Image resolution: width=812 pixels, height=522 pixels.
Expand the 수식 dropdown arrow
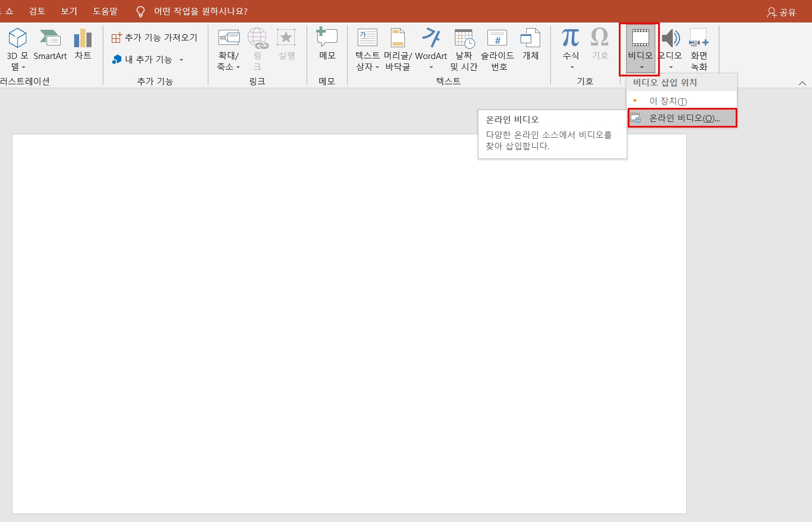pyautogui.click(x=572, y=67)
